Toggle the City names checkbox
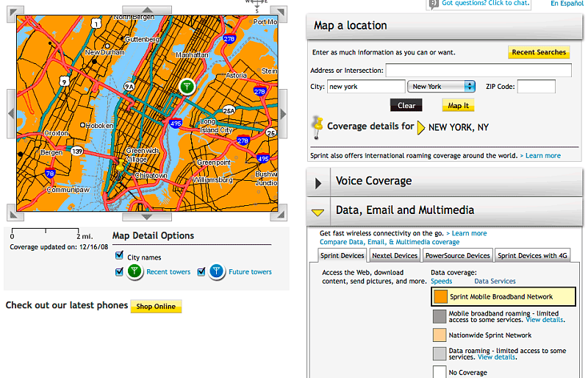588x378 pixels. pos(119,256)
